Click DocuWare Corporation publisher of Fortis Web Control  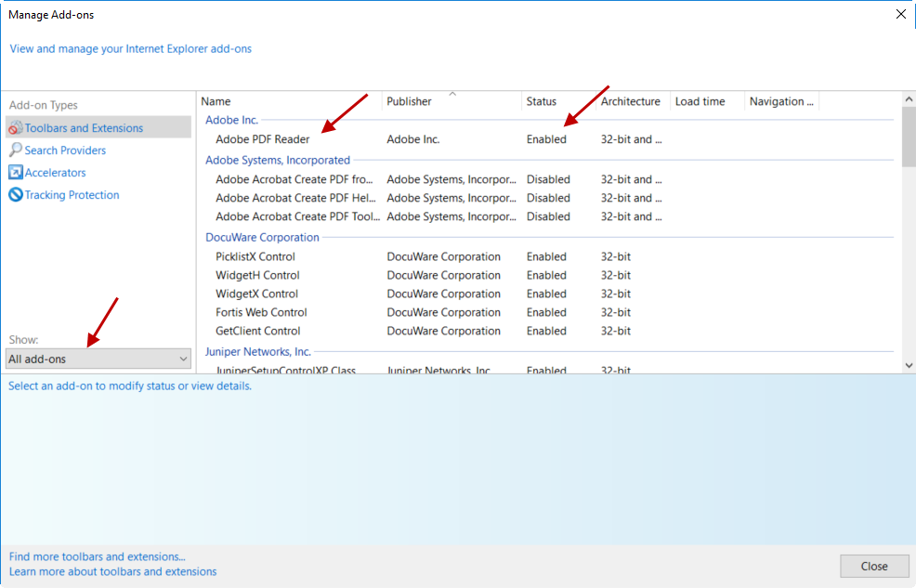pyautogui.click(x=443, y=312)
